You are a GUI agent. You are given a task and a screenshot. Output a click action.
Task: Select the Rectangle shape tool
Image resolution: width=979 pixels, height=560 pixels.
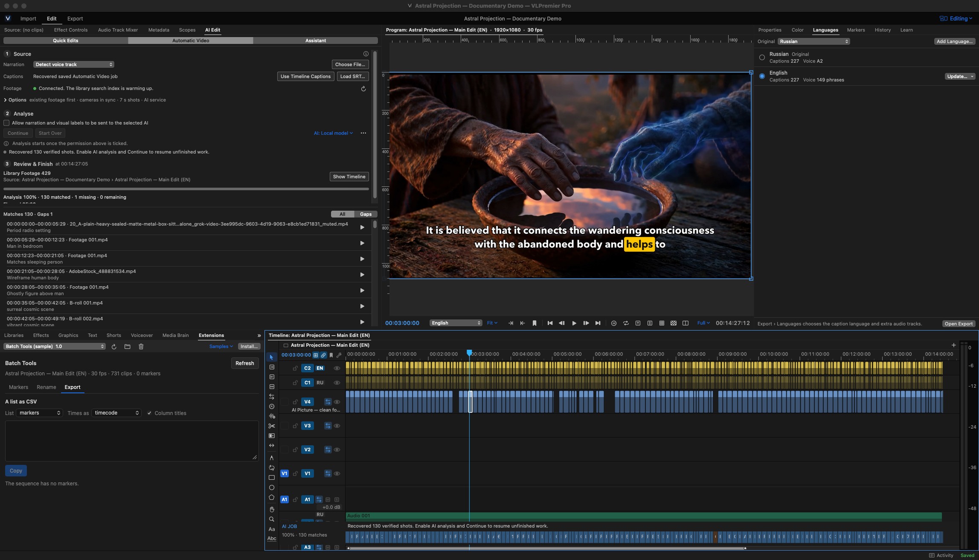271,478
